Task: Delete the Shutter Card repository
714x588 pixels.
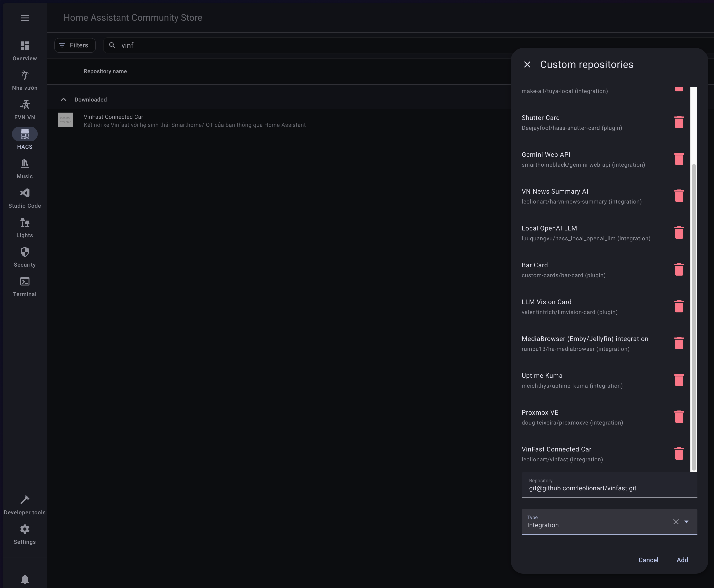Action: coord(679,122)
